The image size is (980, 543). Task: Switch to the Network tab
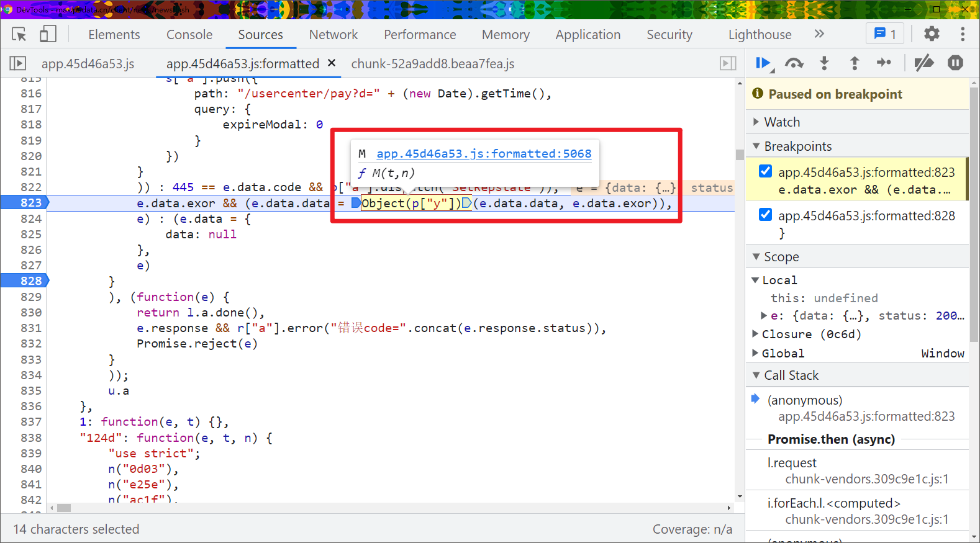333,35
